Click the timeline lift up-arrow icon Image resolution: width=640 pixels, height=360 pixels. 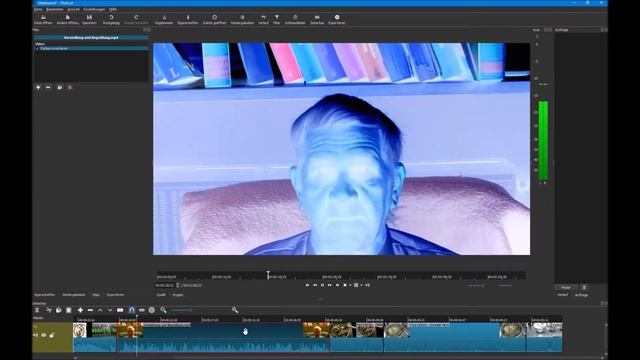pyautogui.click(x=100, y=310)
